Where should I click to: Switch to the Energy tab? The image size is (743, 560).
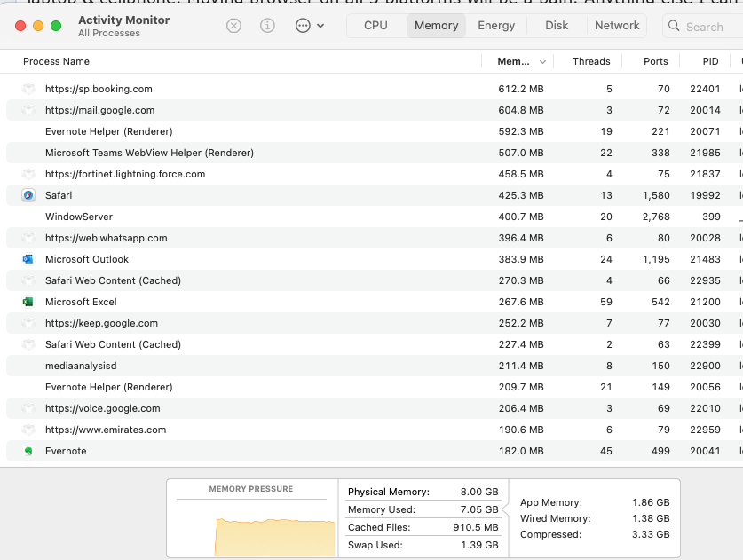pyautogui.click(x=496, y=26)
